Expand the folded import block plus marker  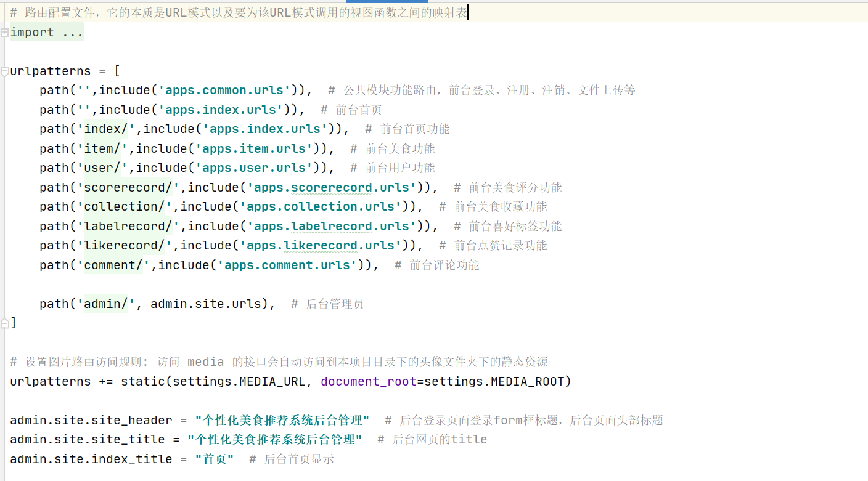4,32
